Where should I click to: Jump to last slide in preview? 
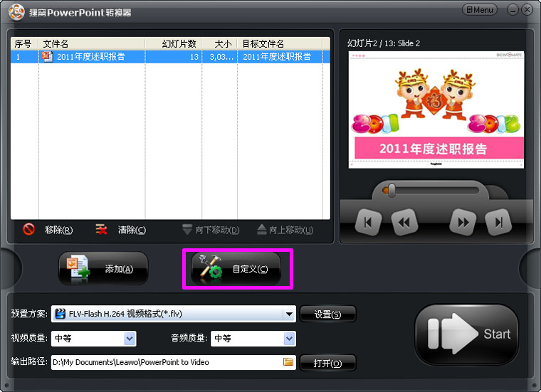click(x=498, y=223)
